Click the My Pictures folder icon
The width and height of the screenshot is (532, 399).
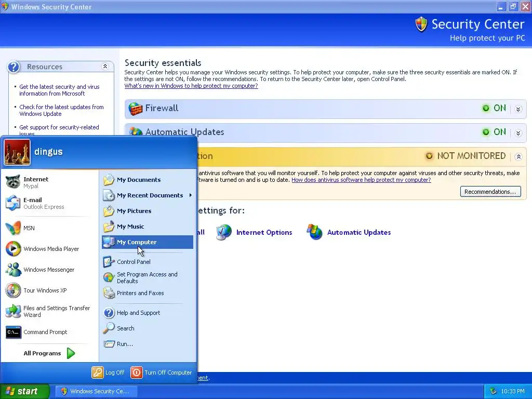click(x=109, y=211)
